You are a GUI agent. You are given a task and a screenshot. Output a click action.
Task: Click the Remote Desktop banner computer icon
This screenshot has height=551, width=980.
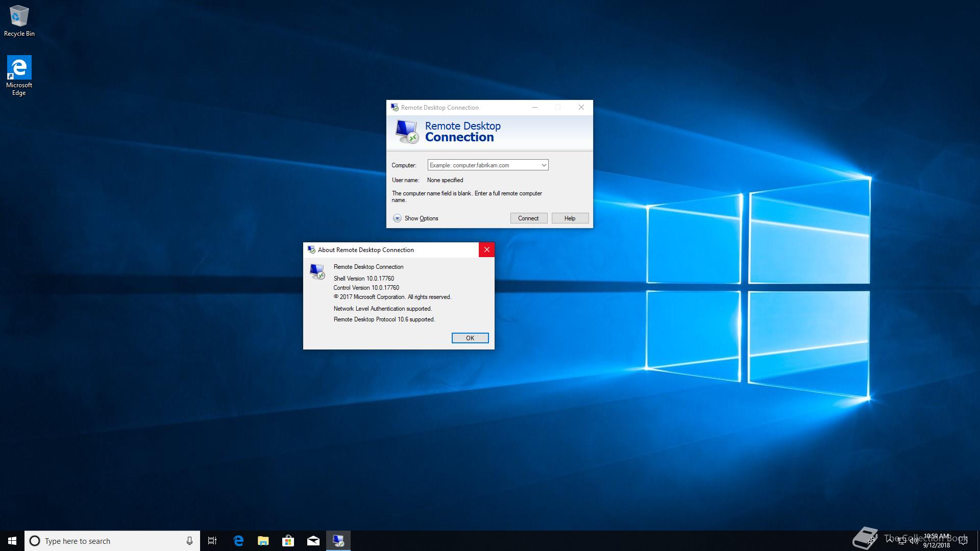[x=407, y=132]
